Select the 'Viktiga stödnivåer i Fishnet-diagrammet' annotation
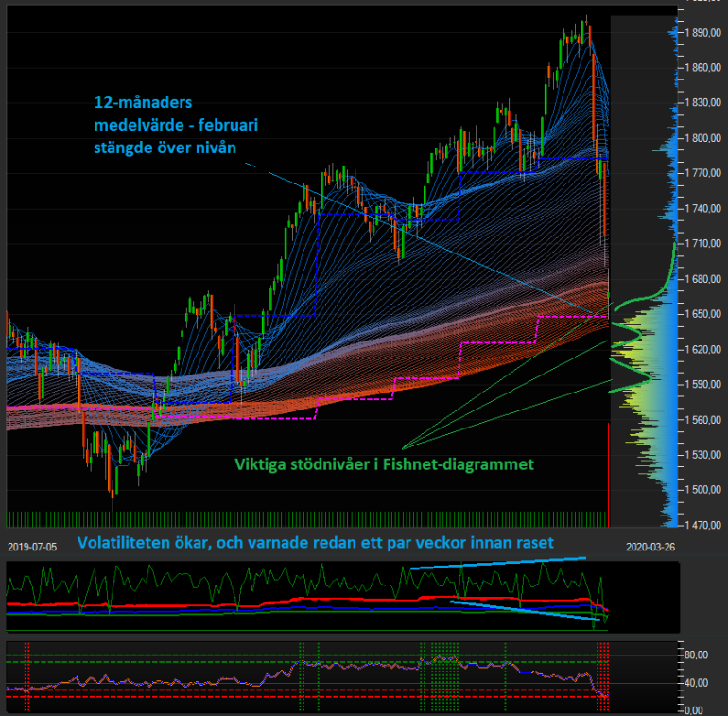Image resolution: width=728 pixels, height=716 pixels. (385, 464)
